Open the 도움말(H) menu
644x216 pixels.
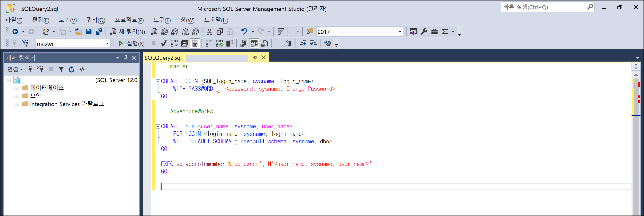[x=216, y=20]
